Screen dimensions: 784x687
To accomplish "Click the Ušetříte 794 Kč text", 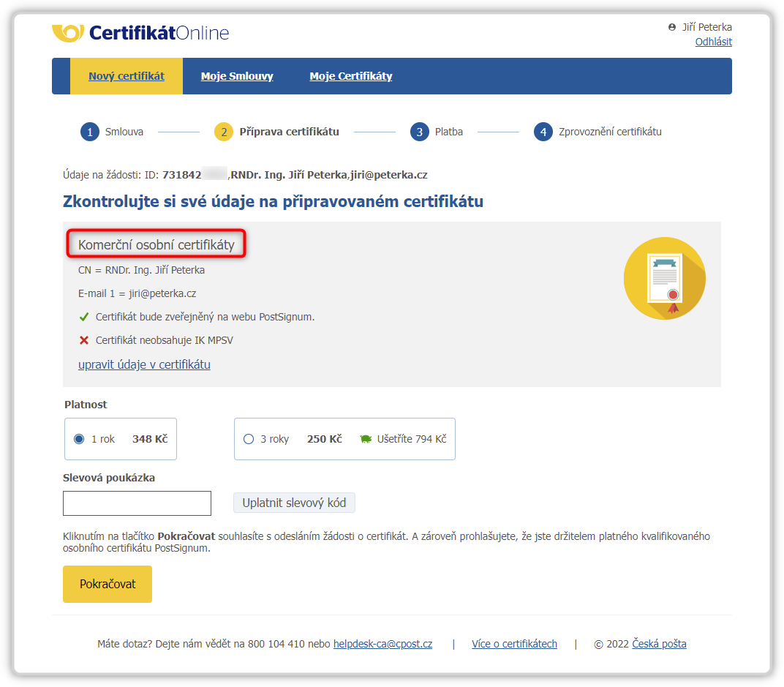I will click(412, 439).
